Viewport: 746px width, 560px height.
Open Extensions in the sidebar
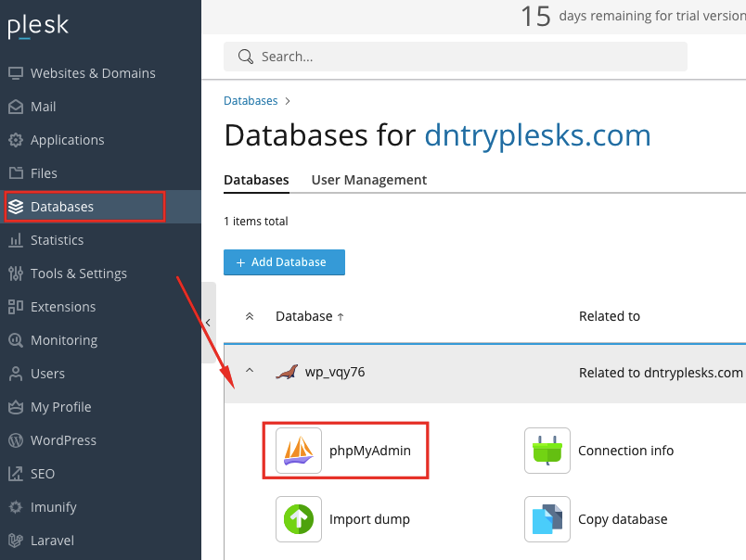tap(63, 307)
